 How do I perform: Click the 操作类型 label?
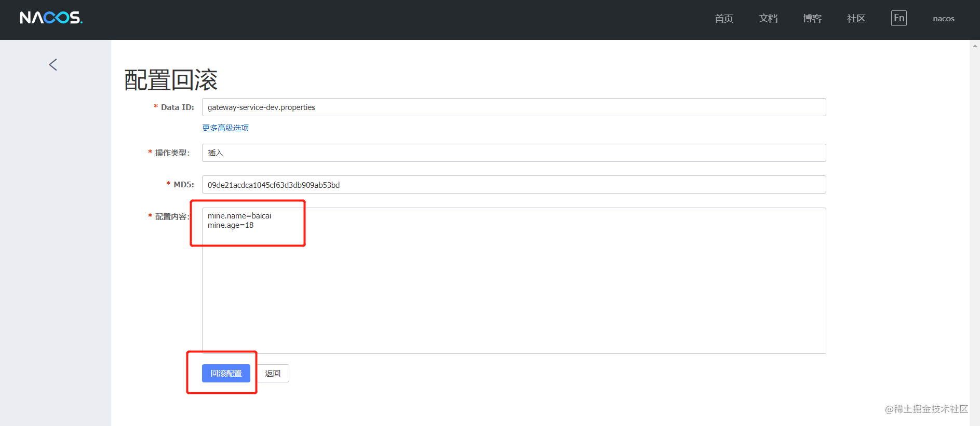(x=172, y=153)
